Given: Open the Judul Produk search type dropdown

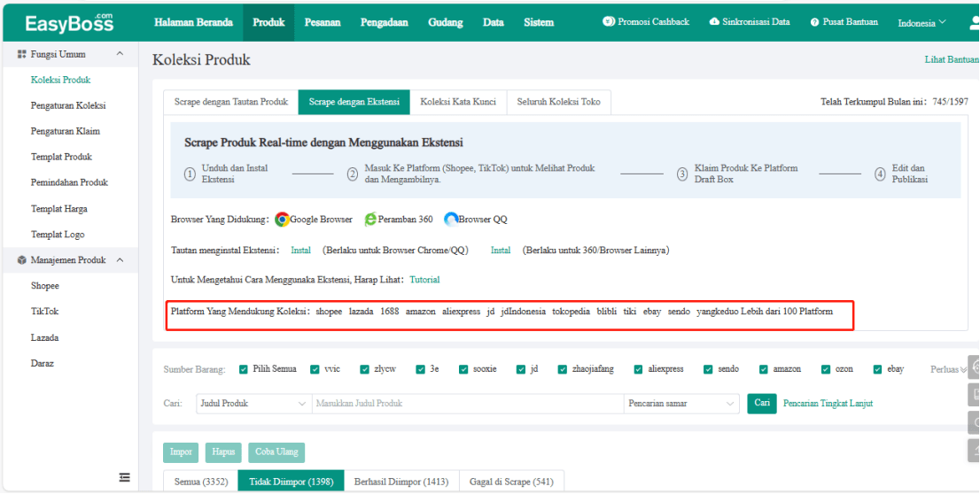Looking at the screenshot, I should 253,404.
